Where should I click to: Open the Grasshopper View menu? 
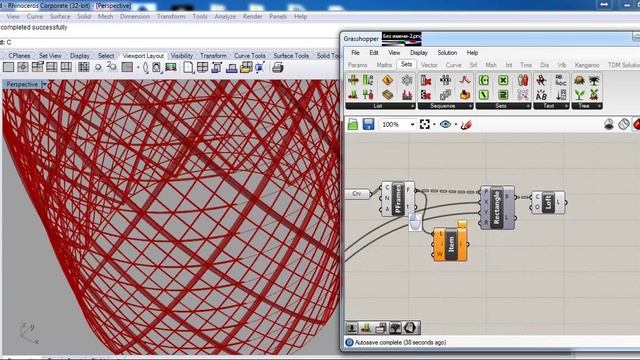(394, 53)
